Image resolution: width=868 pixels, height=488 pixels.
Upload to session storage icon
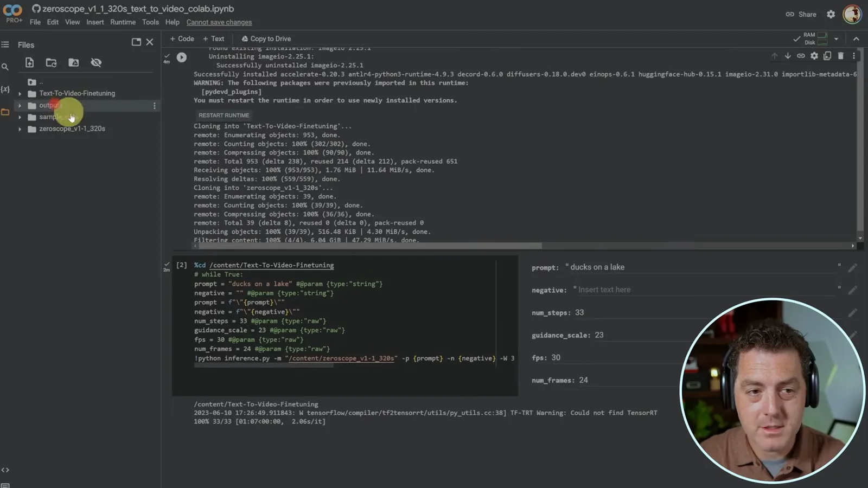(29, 63)
